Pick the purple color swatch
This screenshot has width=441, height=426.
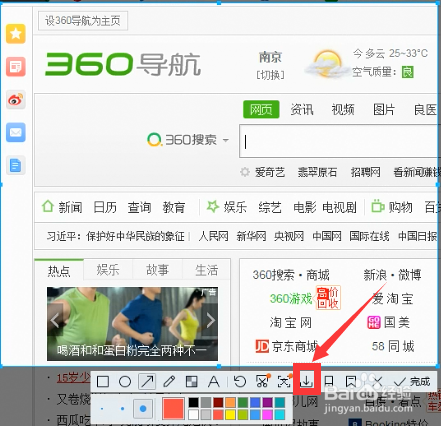267,402
